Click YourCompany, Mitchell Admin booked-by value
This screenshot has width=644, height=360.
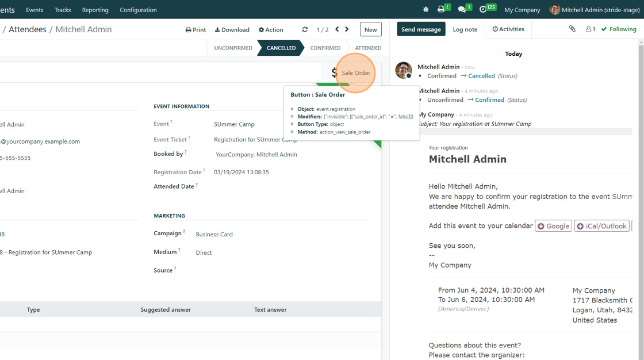tap(256, 155)
